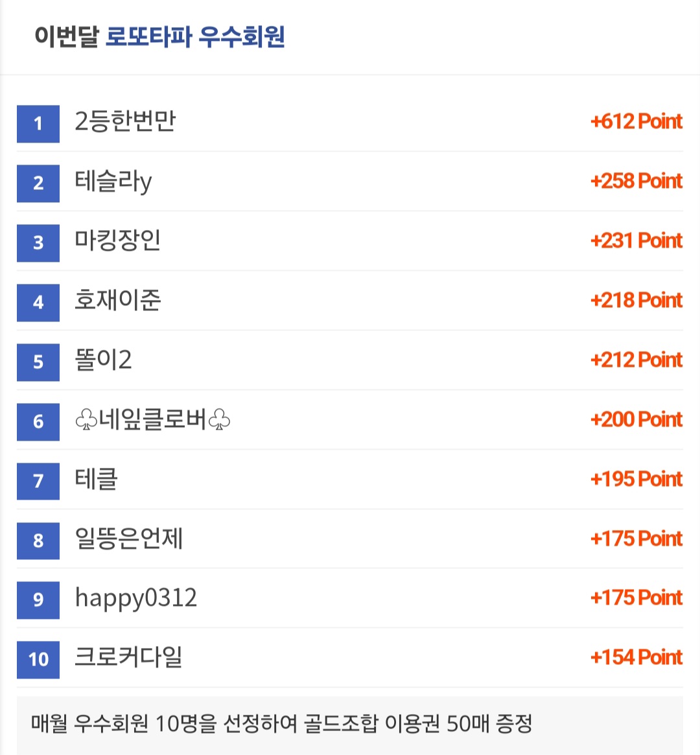Image resolution: width=700 pixels, height=755 pixels.
Task: Click the 로또타파 우수회원 heading
Action: pos(195,36)
